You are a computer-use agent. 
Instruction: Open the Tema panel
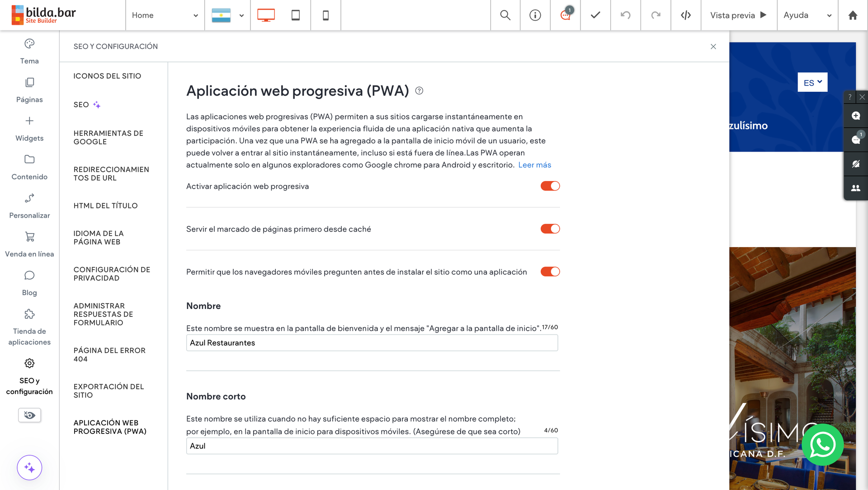(x=29, y=52)
